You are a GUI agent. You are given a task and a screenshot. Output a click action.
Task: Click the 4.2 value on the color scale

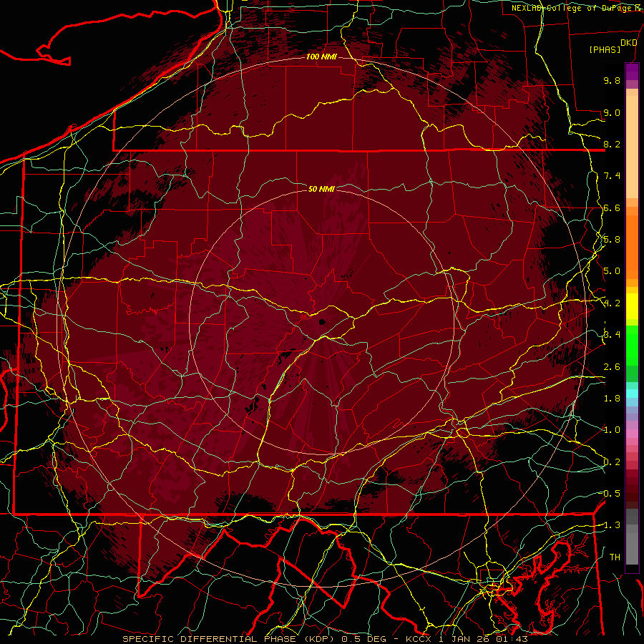pyautogui.click(x=612, y=303)
